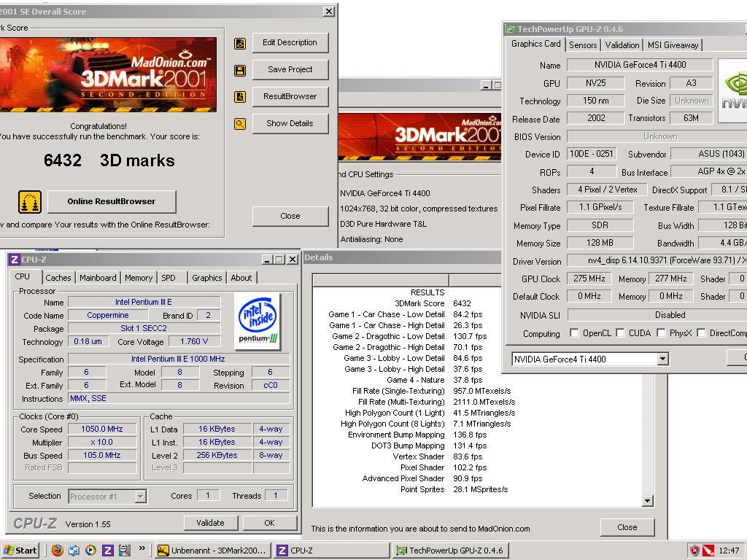The image size is (747, 560).
Task: Click the GPU Clock 275 MHz field
Action: 589,279
